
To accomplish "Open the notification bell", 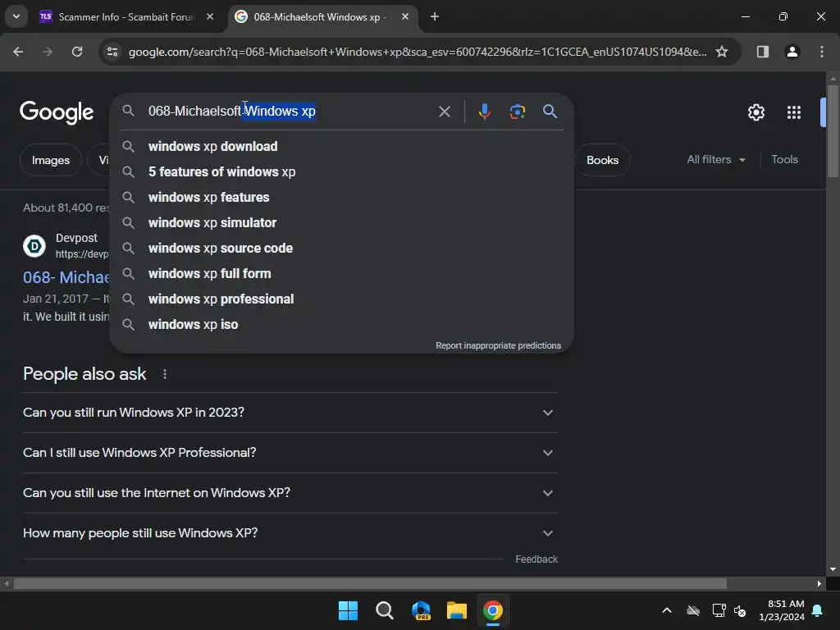I will [818, 610].
